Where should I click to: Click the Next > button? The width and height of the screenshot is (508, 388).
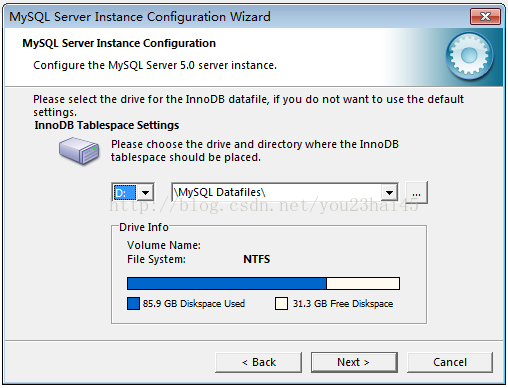click(354, 362)
